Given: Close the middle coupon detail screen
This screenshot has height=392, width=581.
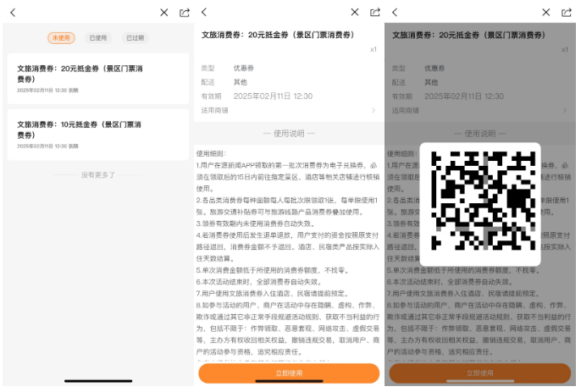Looking at the screenshot, I should click(x=355, y=12).
